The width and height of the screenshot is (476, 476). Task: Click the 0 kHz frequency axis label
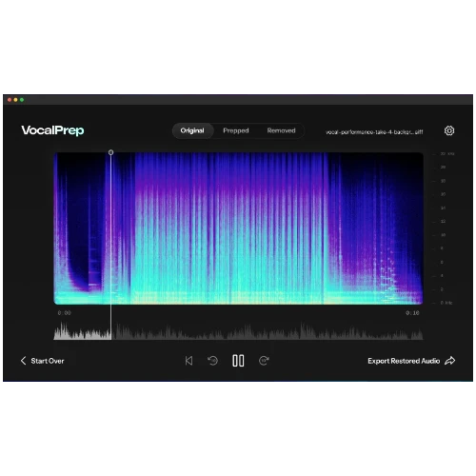coord(446,303)
